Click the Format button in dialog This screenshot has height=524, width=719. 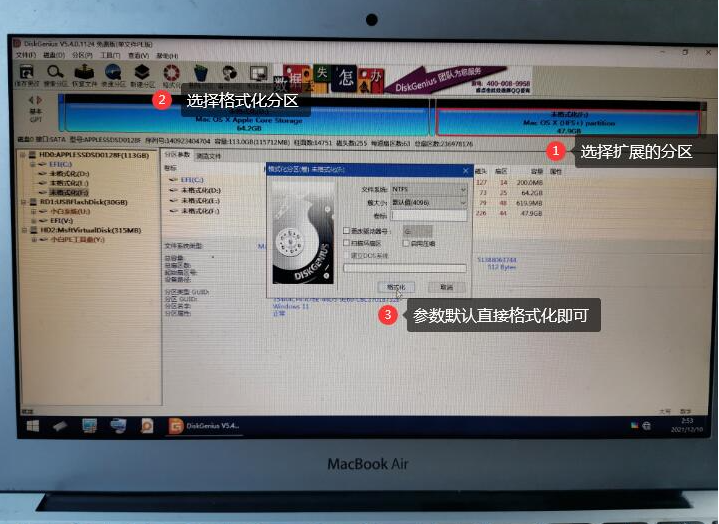pyautogui.click(x=397, y=286)
